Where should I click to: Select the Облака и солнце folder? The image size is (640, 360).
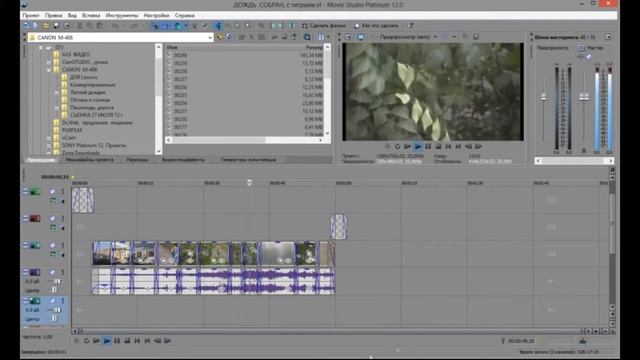[90, 100]
